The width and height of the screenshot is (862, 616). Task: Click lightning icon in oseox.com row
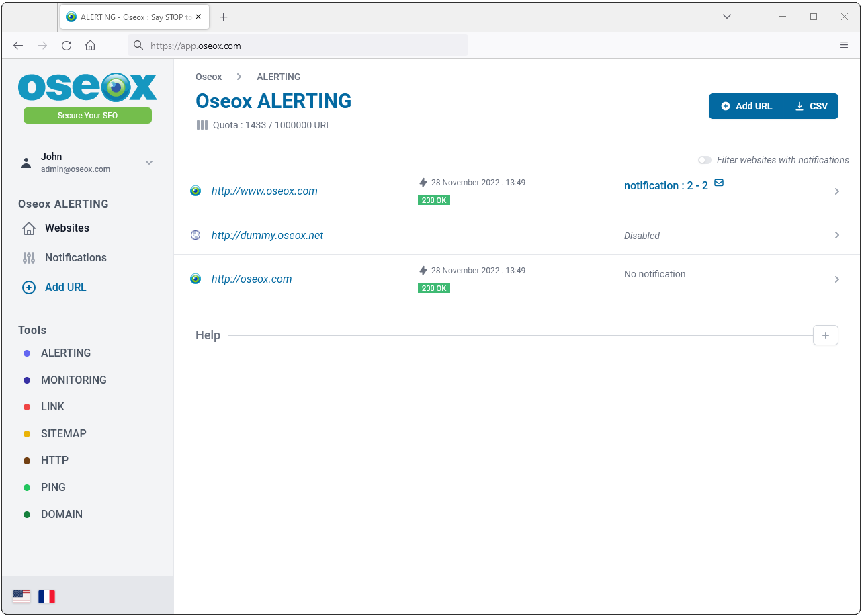(423, 271)
